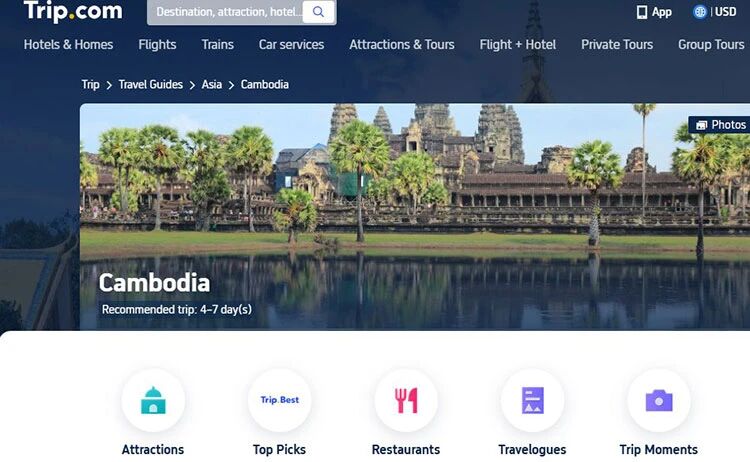Open Car services menu
Viewport: 750px width, 462px height.
coord(291,44)
